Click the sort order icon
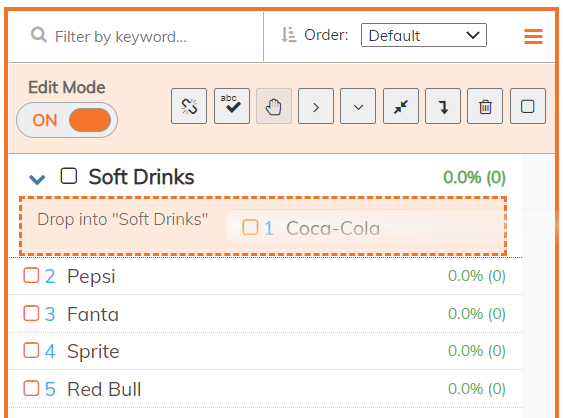 [288, 35]
